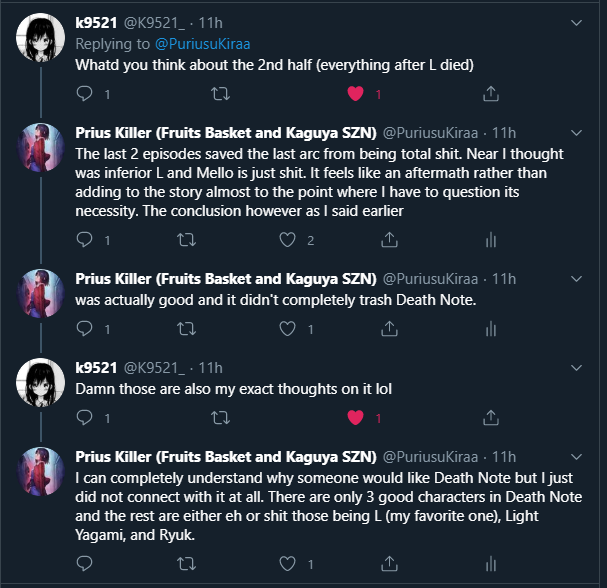Unlike the 'my exact thoughts' tweet
607x588 pixels.
(354, 417)
